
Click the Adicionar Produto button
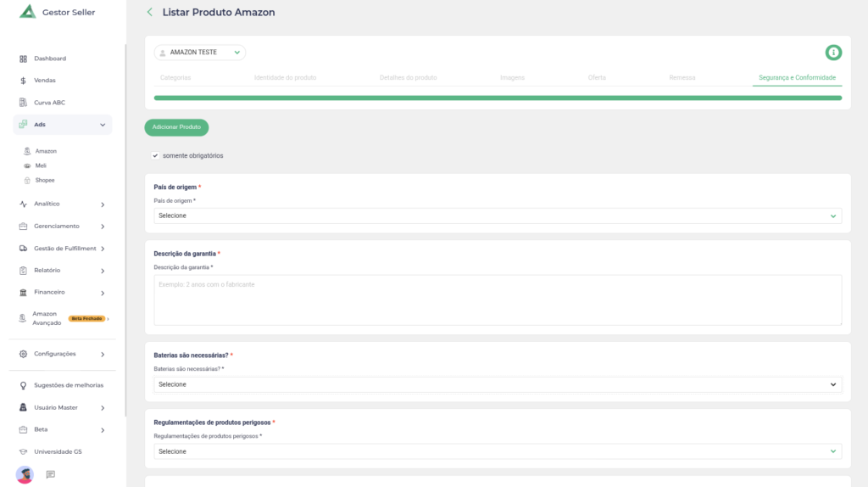click(x=176, y=127)
